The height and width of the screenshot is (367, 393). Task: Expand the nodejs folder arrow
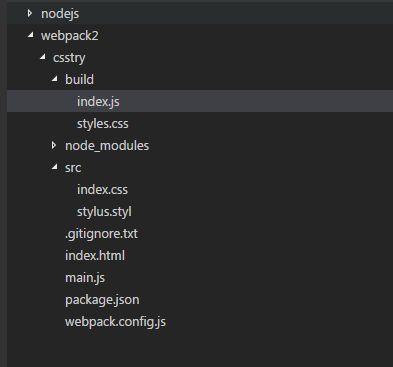pyautogui.click(x=30, y=13)
